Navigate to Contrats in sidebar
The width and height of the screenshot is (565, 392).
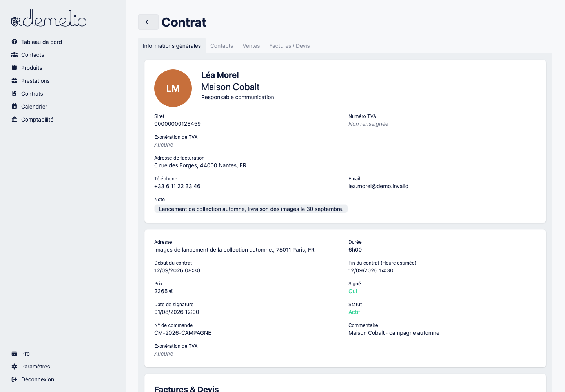tap(32, 94)
